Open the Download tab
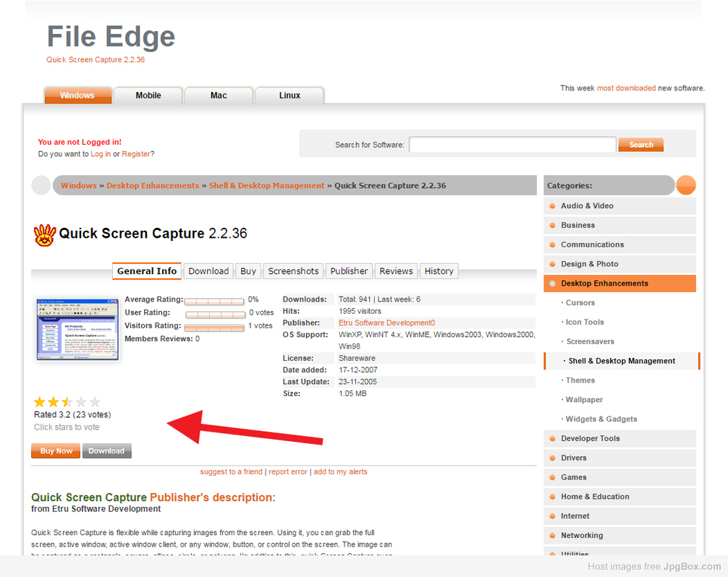 click(x=208, y=271)
